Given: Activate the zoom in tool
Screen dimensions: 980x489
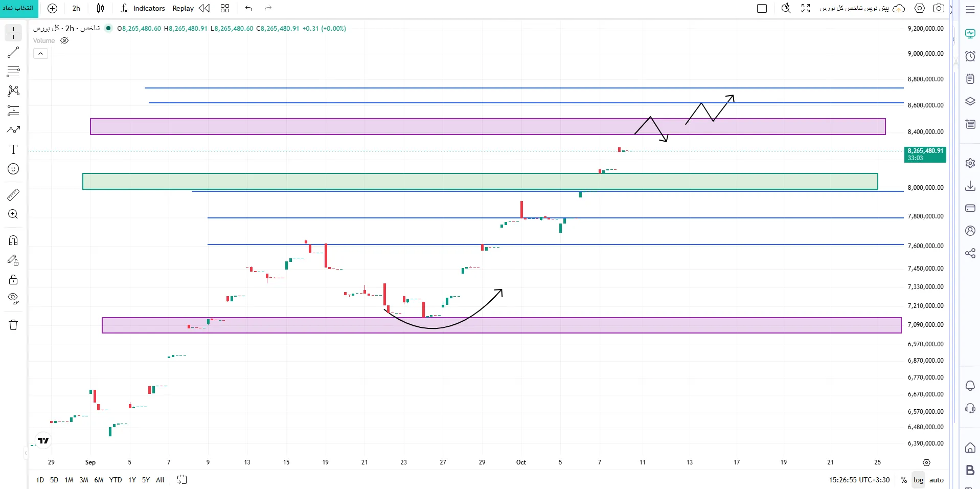Looking at the screenshot, I should 13,214.
